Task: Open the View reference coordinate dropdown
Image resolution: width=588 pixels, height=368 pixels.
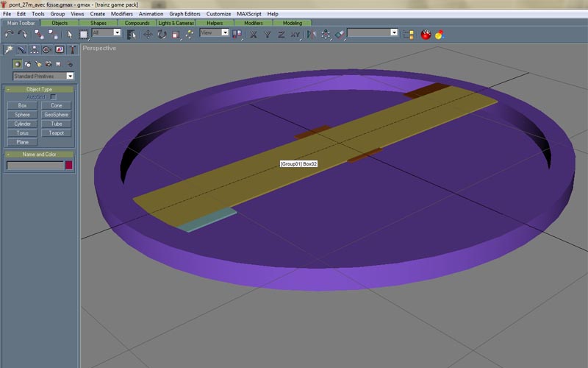Action: [x=215, y=33]
